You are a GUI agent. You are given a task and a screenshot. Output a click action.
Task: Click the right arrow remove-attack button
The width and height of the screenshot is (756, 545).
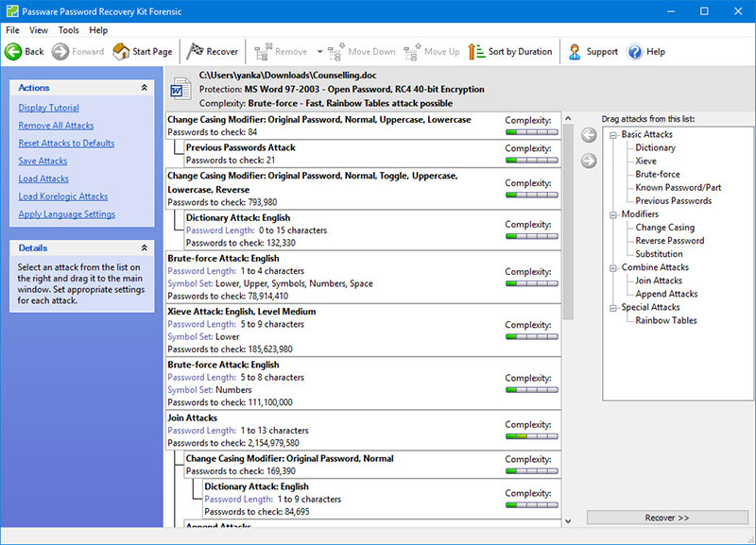point(589,161)
